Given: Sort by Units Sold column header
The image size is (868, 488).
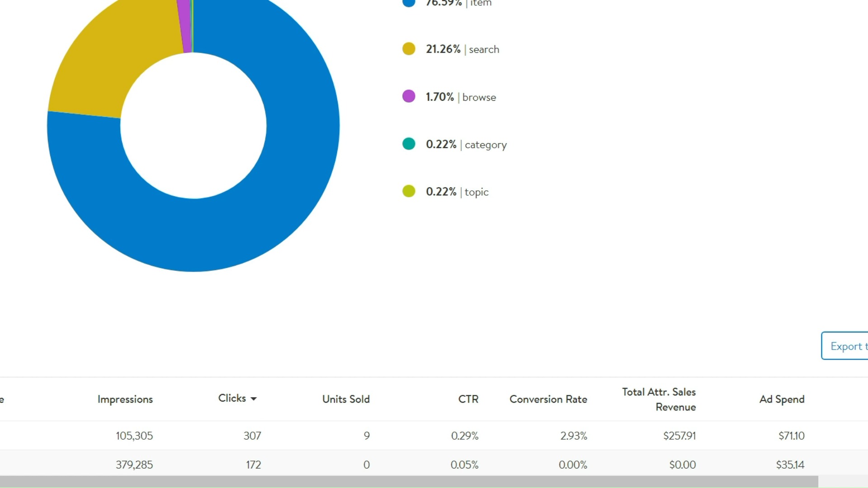Looking at the screenshot, I should (346, 399).
